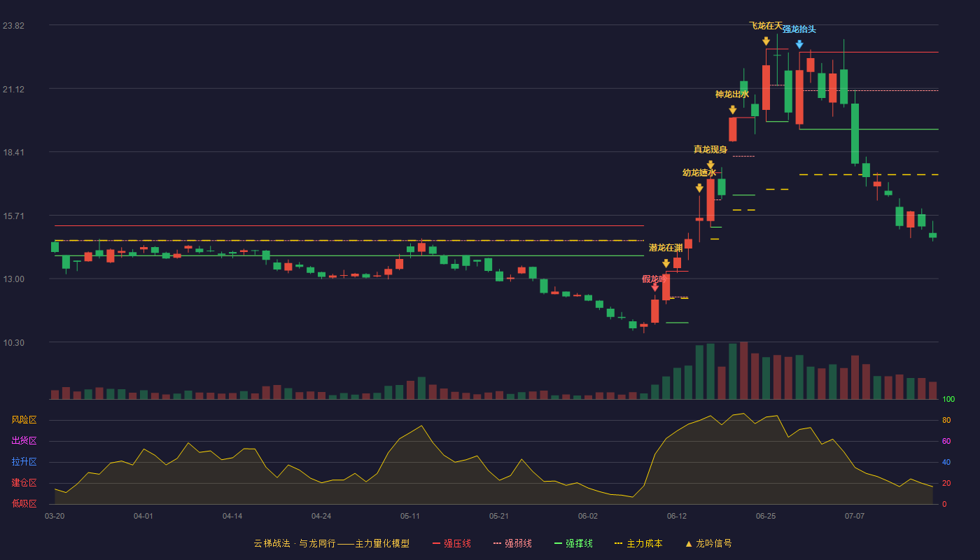The height and width of the screenshot is (560, 980).
Task: Click the 潜龙在渊 signal label text
Action: click(666, 248)
